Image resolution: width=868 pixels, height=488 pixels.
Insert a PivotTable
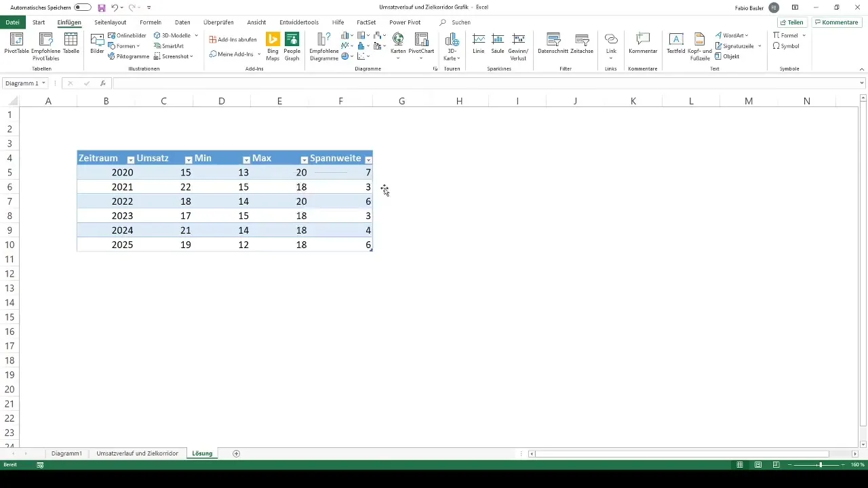(x=15, y=45)
